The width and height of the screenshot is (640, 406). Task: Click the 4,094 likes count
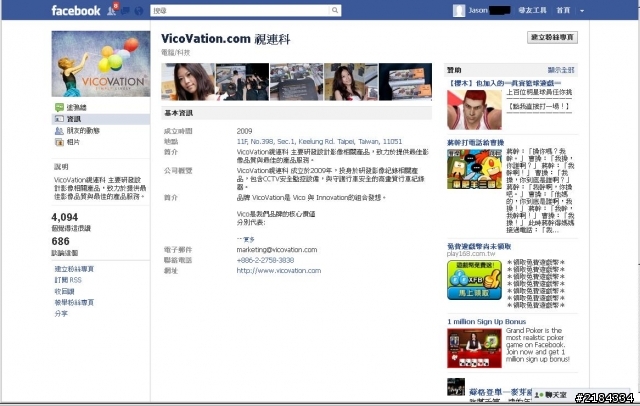pos(65,217)
